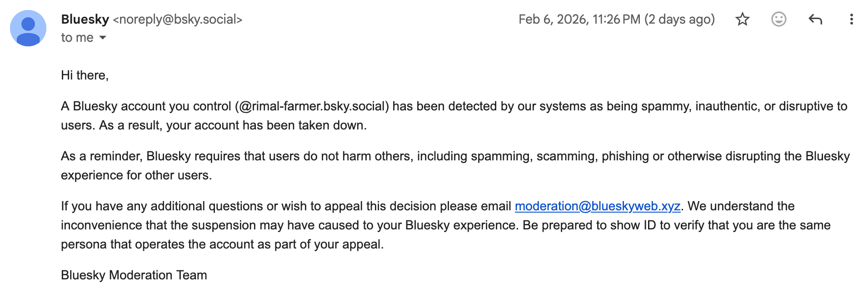Click the "(2 days ago)" relative time
Image resolution: width=868 pixels, height=308 pixels.
[679, 19]
